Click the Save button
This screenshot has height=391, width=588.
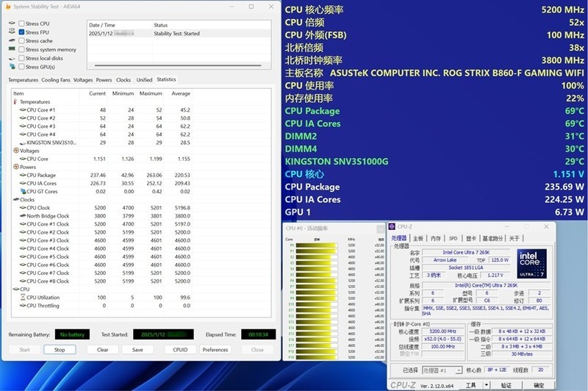[137, 350]
